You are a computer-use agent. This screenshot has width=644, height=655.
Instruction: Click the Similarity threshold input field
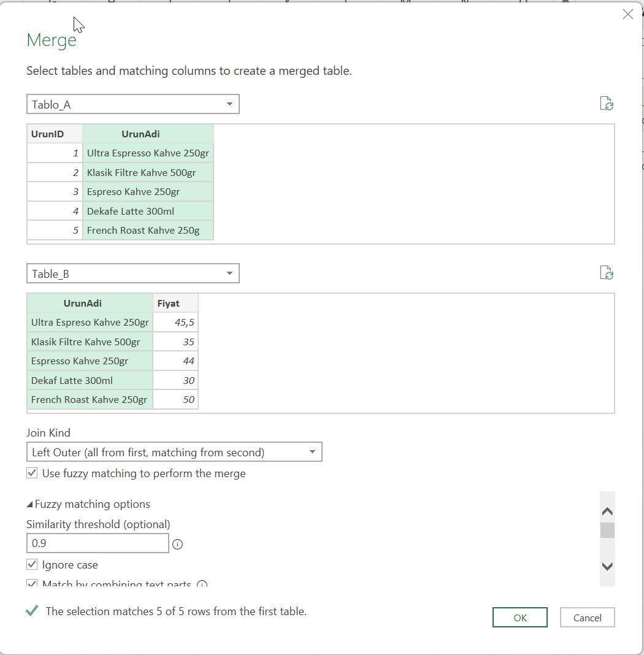tap(98, 543)
